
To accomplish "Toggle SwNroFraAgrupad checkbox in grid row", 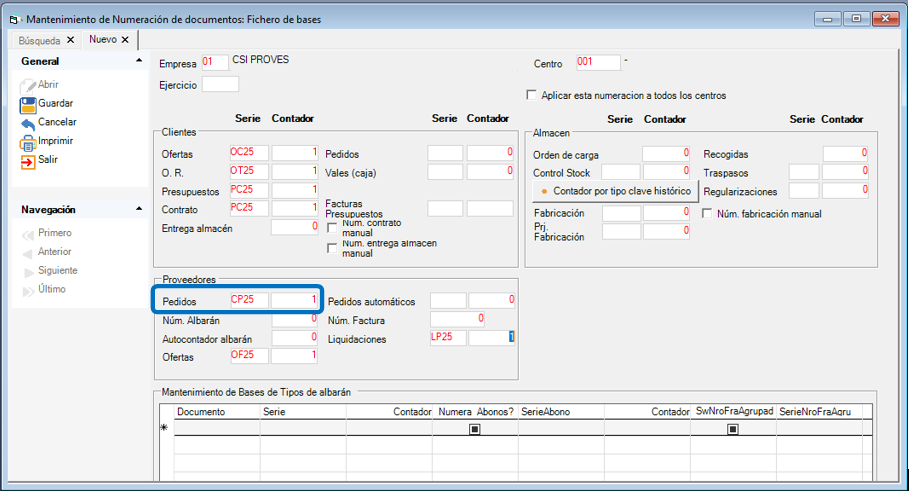I will pos(733,429).
